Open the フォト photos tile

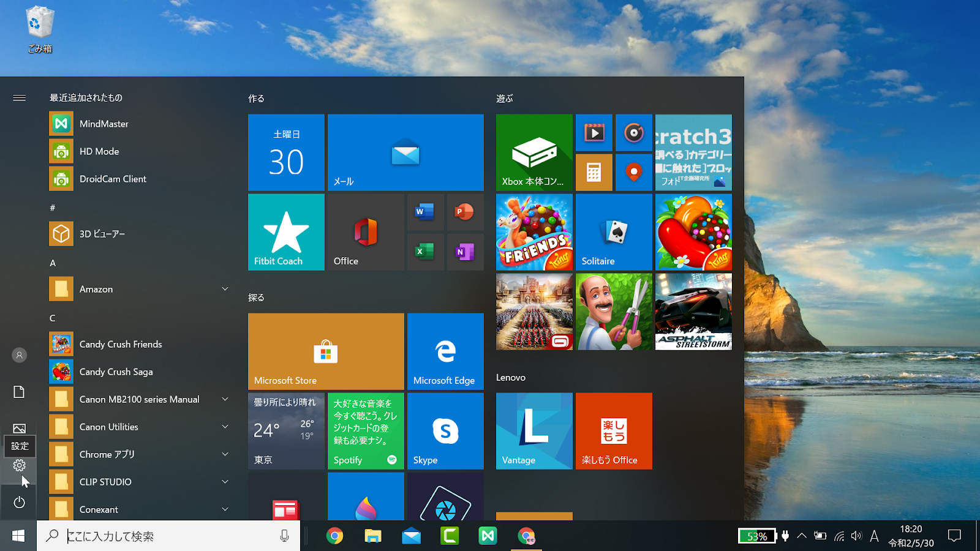point(693,152)
